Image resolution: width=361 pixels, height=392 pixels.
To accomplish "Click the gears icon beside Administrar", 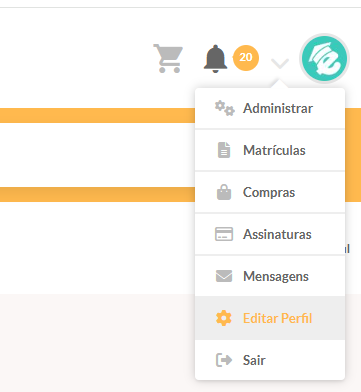I will click(x=225, y=108).
